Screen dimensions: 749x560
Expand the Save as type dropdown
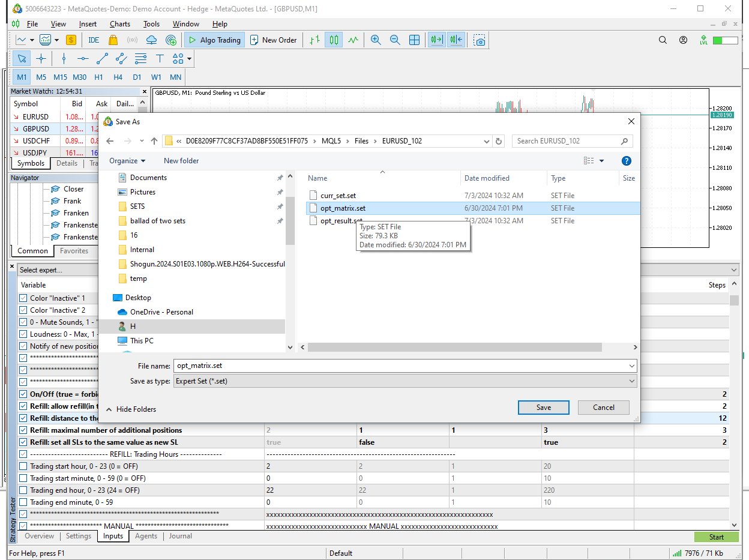(631, 381)
